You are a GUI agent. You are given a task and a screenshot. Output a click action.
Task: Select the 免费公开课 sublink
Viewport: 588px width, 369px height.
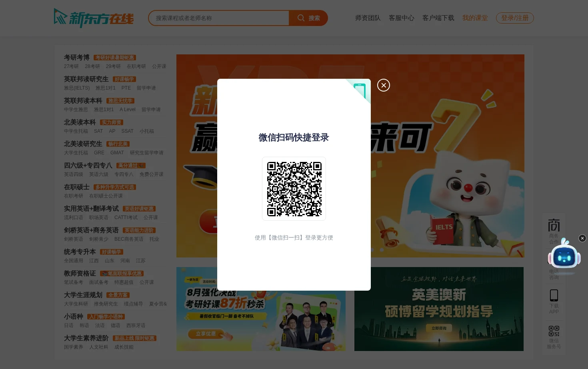pyautogui.click(x=152, y=174)
